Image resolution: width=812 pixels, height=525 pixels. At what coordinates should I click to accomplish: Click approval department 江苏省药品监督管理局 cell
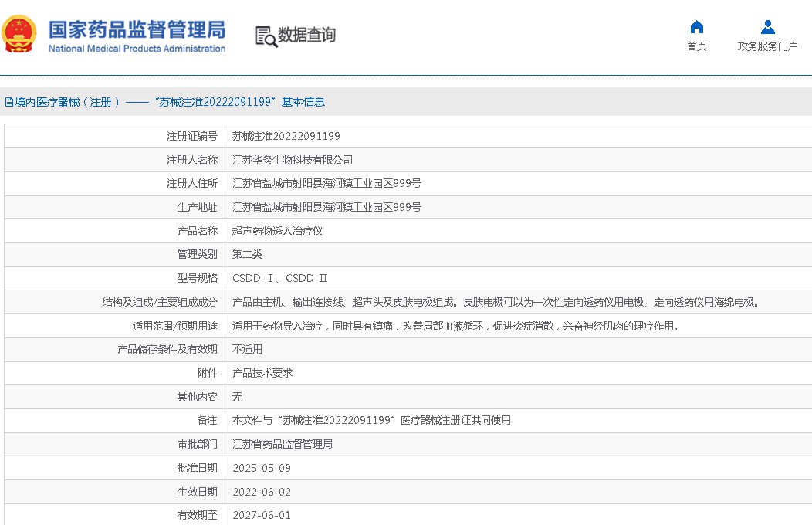tap(282, 444)
